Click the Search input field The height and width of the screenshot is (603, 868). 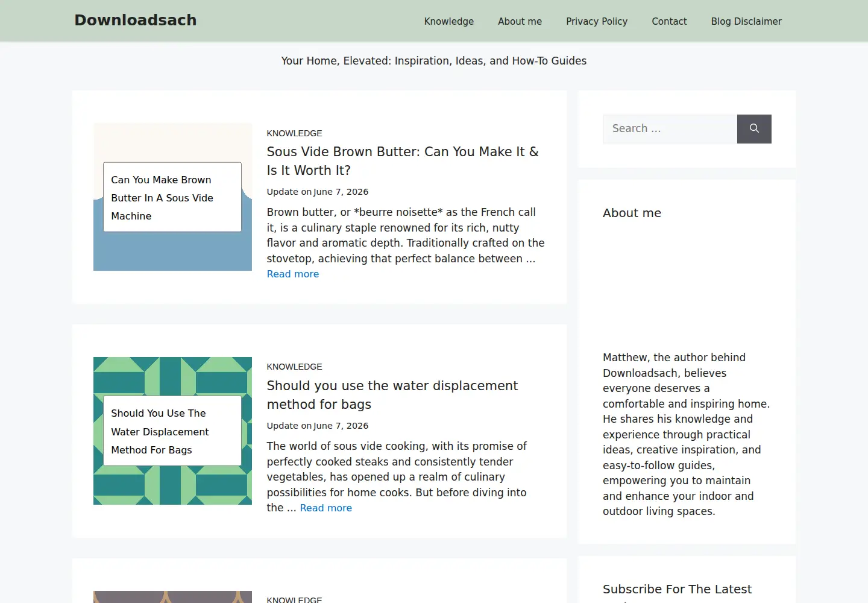[670, 129]
